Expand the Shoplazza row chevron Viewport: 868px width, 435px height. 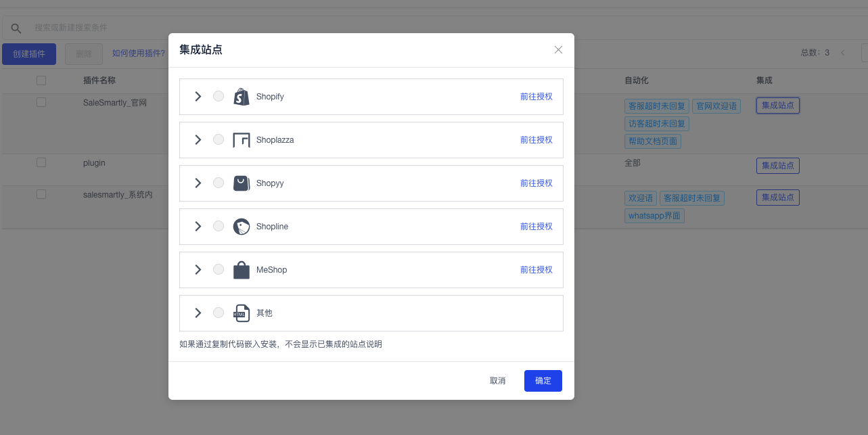pyautogui.click(x=198, y=140)
